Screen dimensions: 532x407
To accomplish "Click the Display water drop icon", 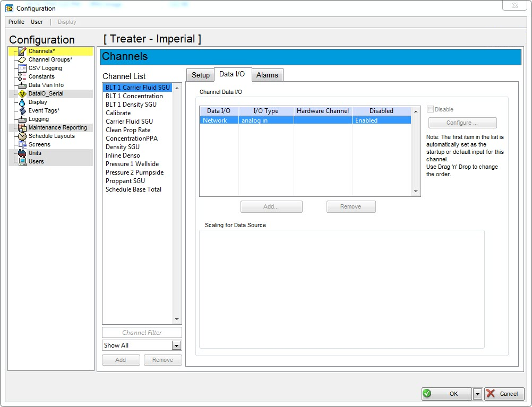I will [x=22, y=102].
